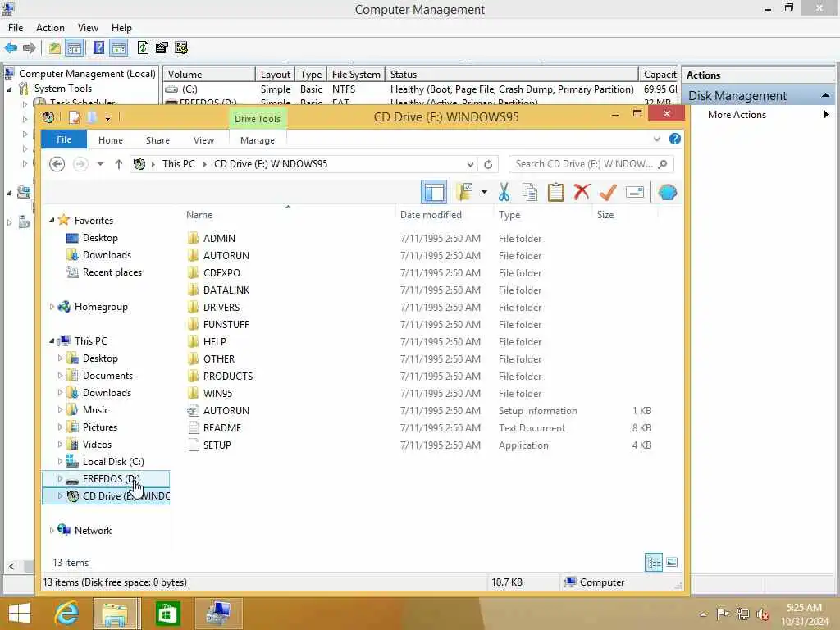Click Refresh icon in Computer Management toolbar

pyautogui.click(x=143, y=48)
